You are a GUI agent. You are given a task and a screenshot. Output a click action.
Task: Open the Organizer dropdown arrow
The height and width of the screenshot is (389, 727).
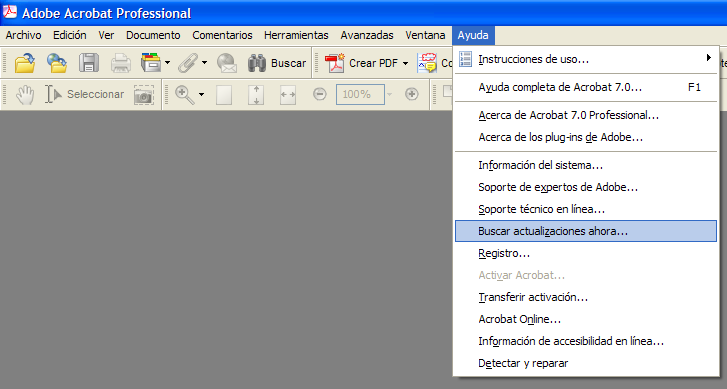[167, 63]
